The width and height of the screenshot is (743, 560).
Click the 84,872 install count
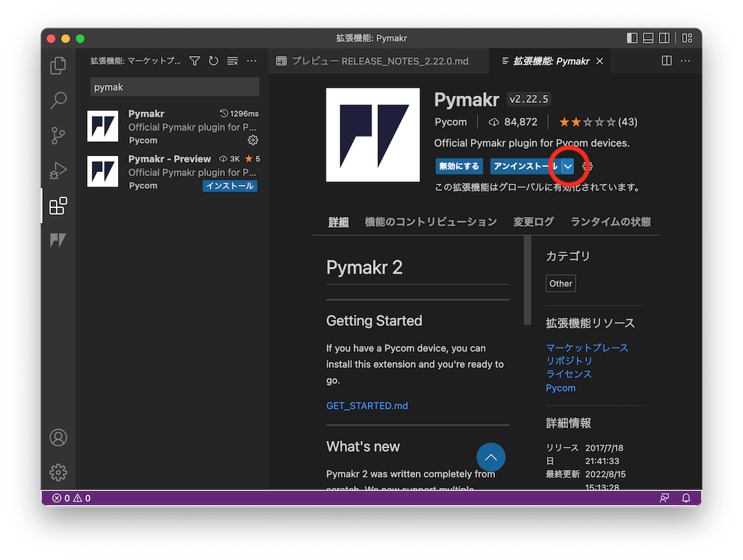[513, 123]
